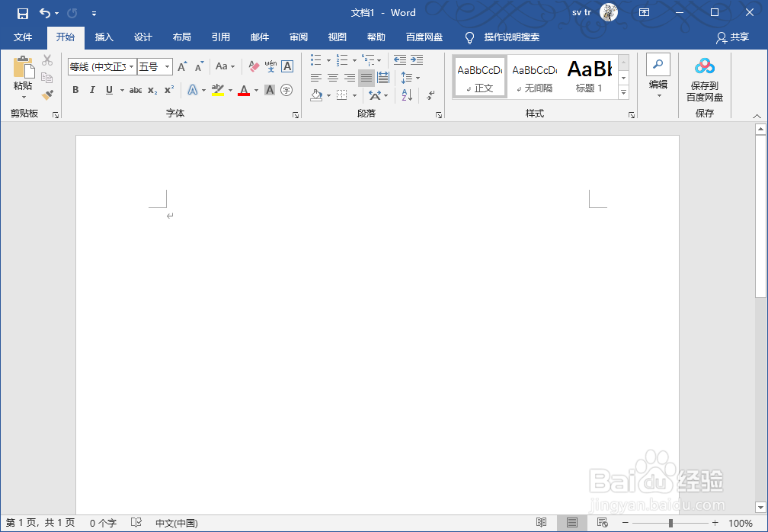
Task: Apply distributed alignment to the paragraph
Action: click(383, 78)
